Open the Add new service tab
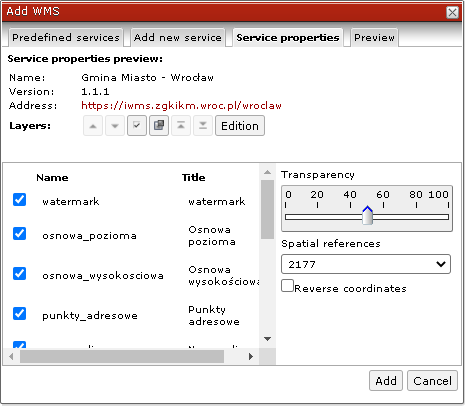466x406 pixels. point(178,37)
